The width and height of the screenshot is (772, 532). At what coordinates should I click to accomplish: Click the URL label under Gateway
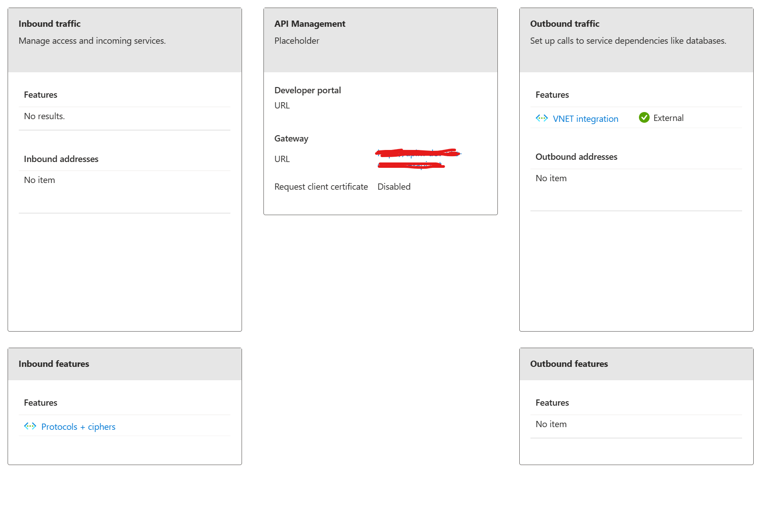coord(282,159)
